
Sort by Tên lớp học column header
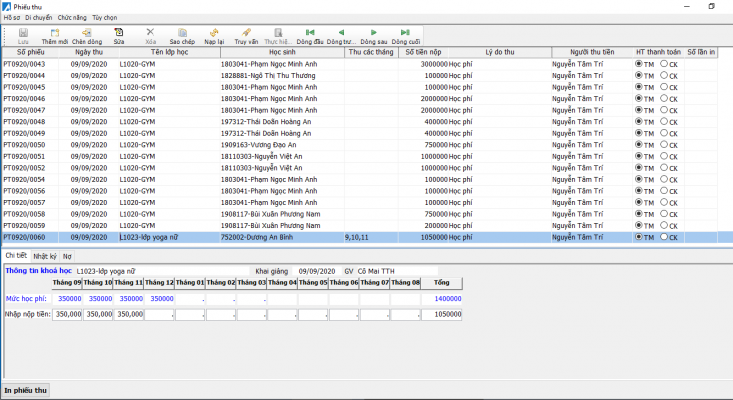coord(169,52)
